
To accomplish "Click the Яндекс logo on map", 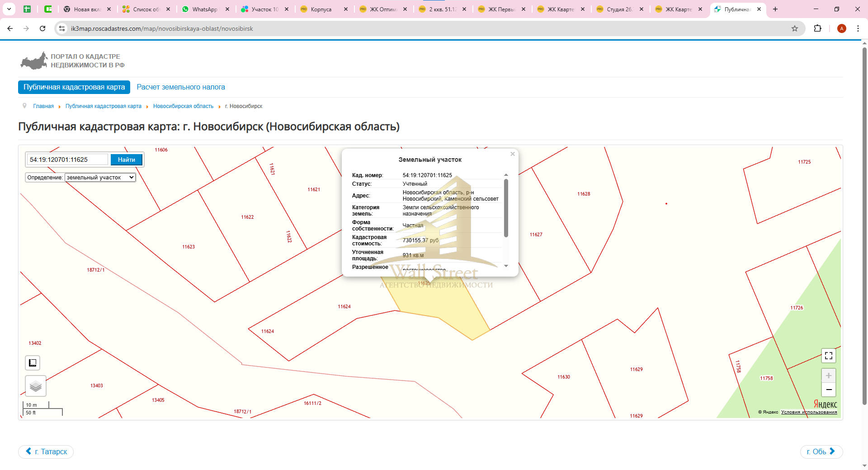I will [825, 404].
